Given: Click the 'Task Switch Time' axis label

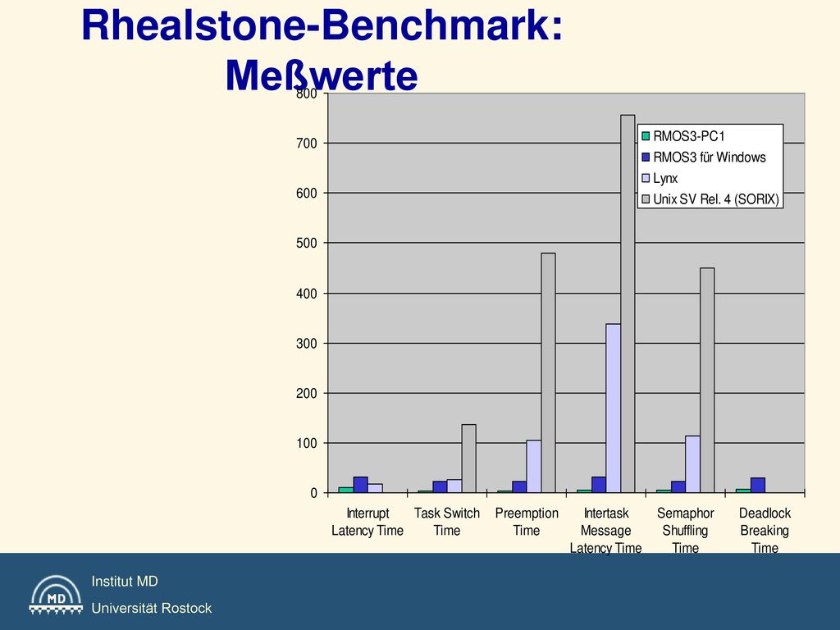Looking at the screenshot, I should (x=447, y=522).
